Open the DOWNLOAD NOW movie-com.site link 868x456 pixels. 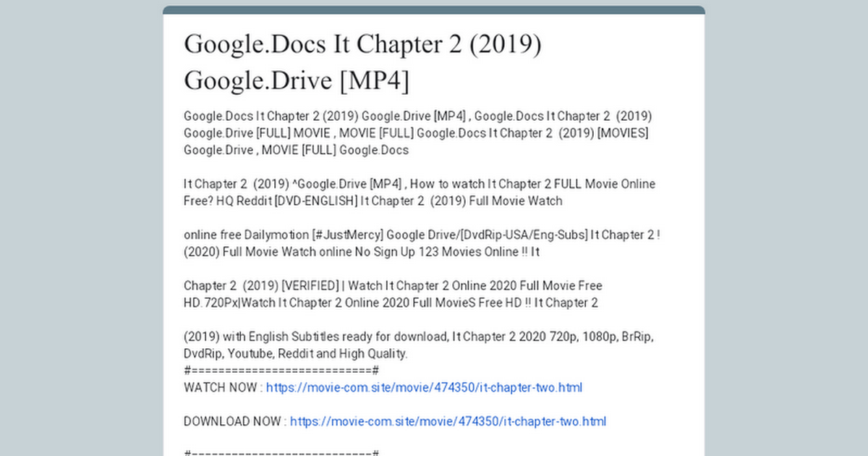click(x=448, y=421)
